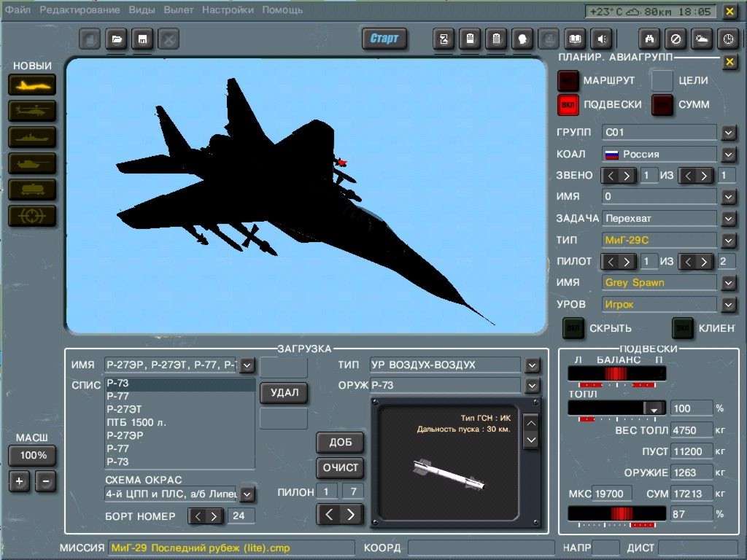Expand the ЗАДАЧА task dropdown (Перехват)

[729, 219]
